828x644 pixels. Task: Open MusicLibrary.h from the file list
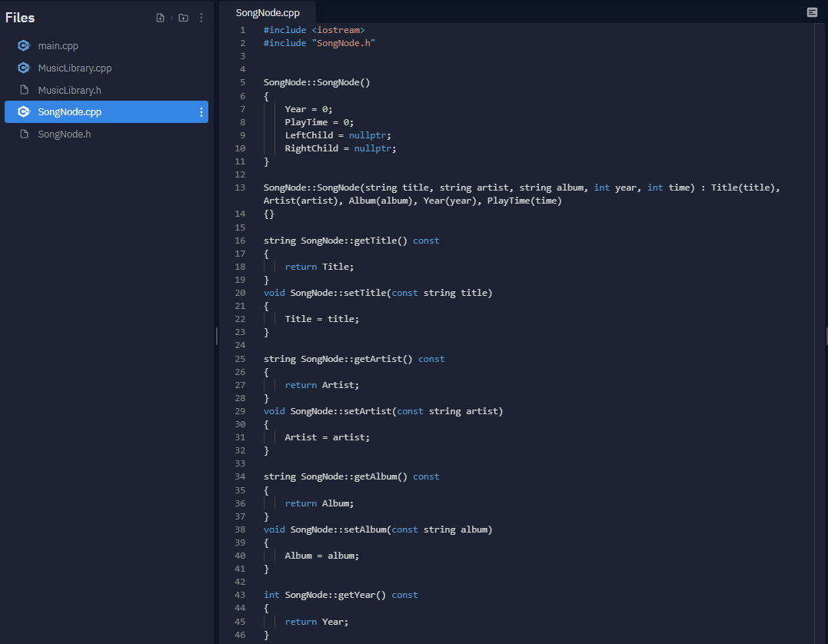tap(107, 90)
